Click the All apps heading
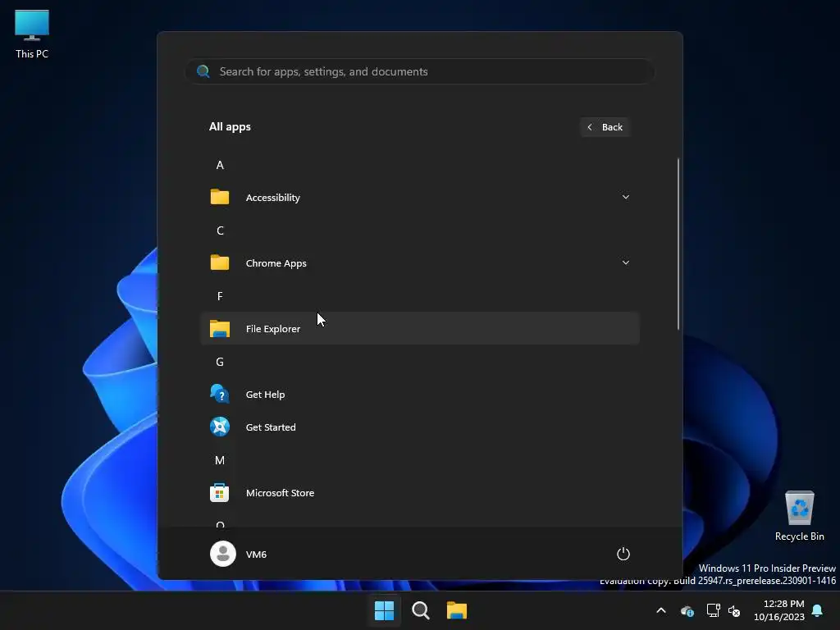The image size is (840, 630). click(230, 127)
